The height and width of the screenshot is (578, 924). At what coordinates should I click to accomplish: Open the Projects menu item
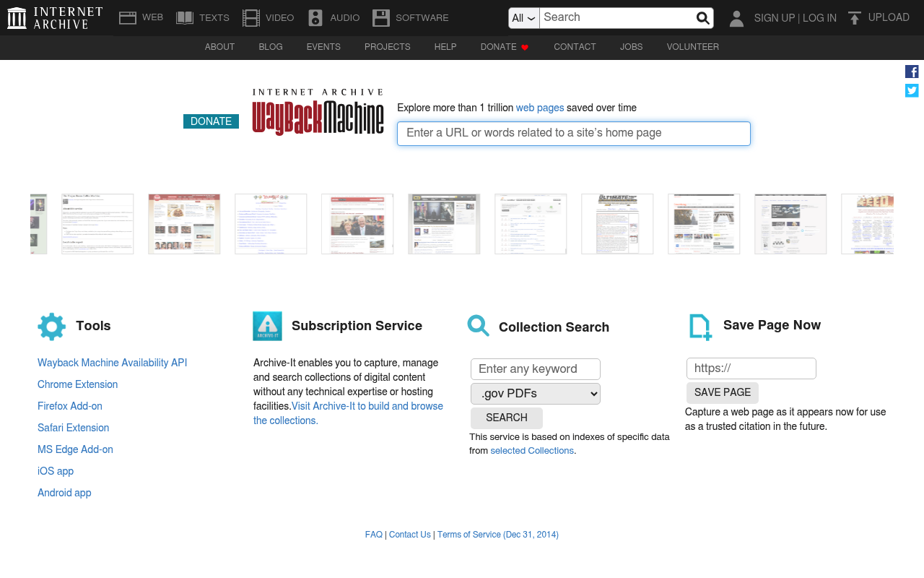[388, 47]
